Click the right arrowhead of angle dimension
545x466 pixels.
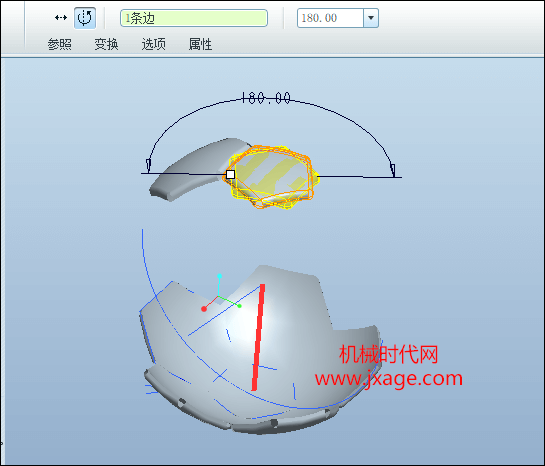click(393, 170)
